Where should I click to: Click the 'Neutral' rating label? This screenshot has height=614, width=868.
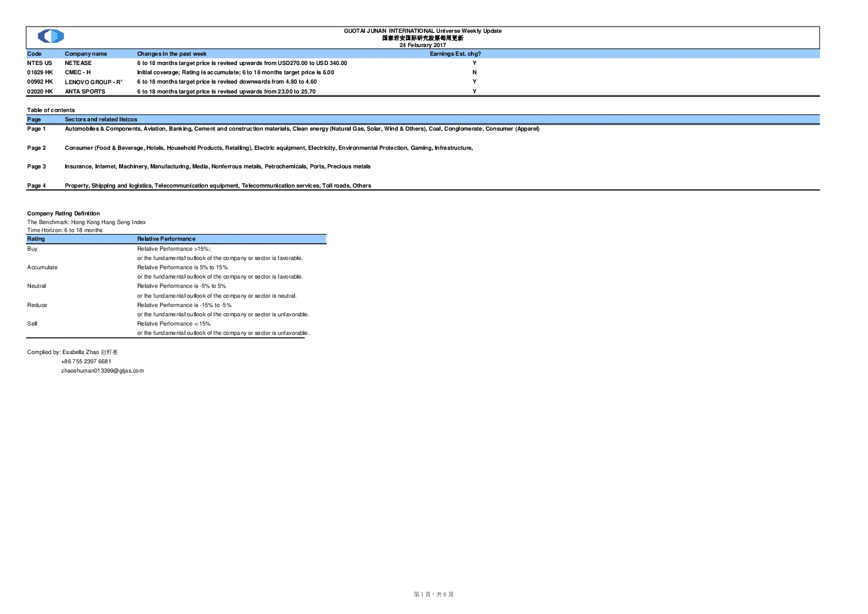[37, 286]
